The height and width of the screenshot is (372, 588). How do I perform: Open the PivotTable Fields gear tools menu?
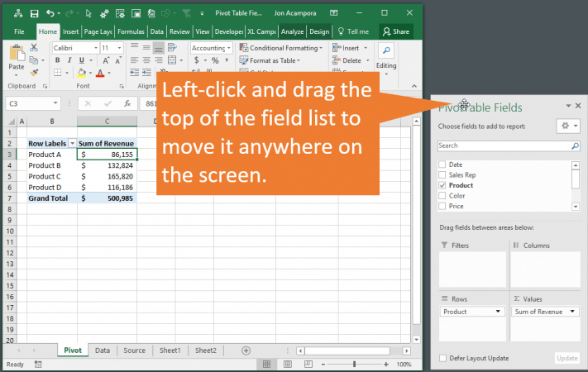pyautogui.click(x=568, y=126)
